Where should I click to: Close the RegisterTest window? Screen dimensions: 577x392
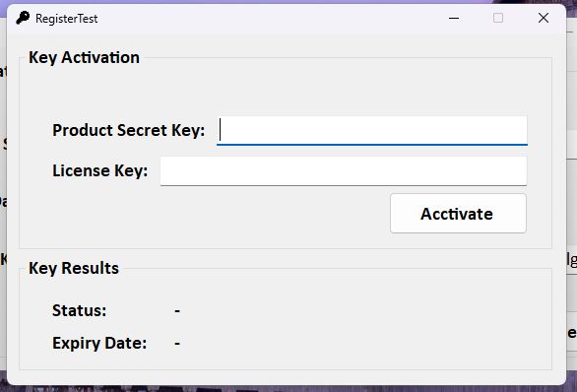pos(544,18)
